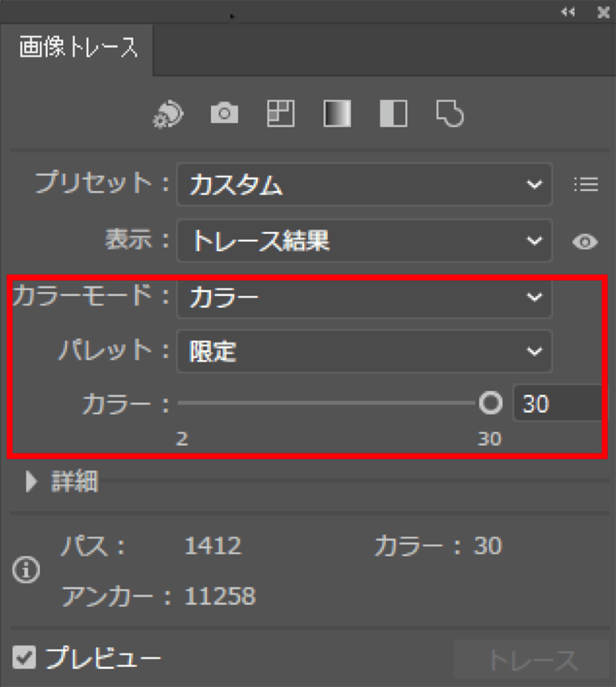Screen dimensions: 616x687
Task: Click the Black and White preset icon
Action: 394,114
